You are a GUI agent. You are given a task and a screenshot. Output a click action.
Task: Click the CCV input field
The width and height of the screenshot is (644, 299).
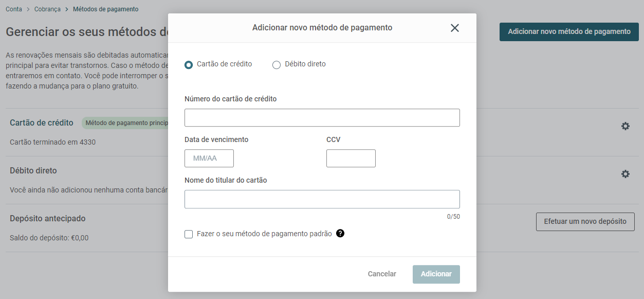click(x=351, y=159)
